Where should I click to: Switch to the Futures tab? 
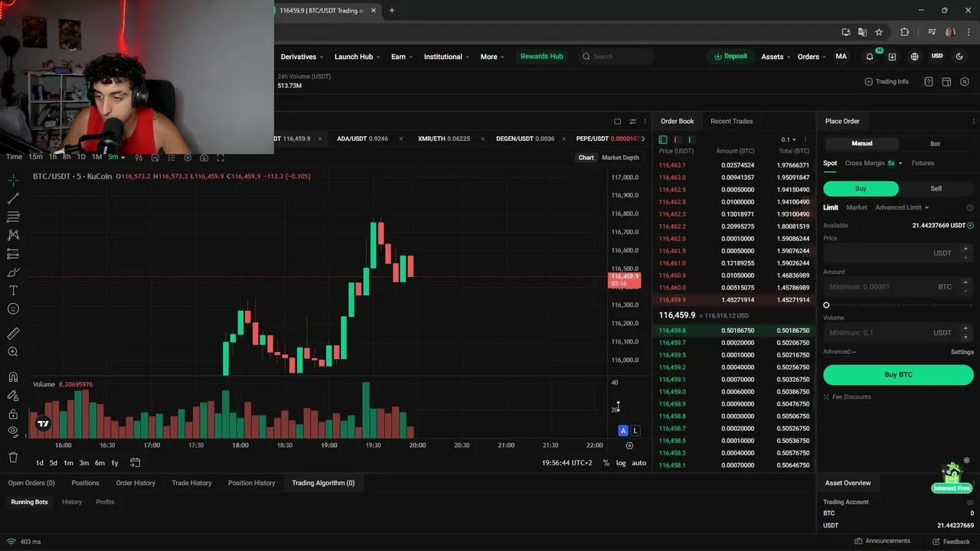(x=923, y=163)
